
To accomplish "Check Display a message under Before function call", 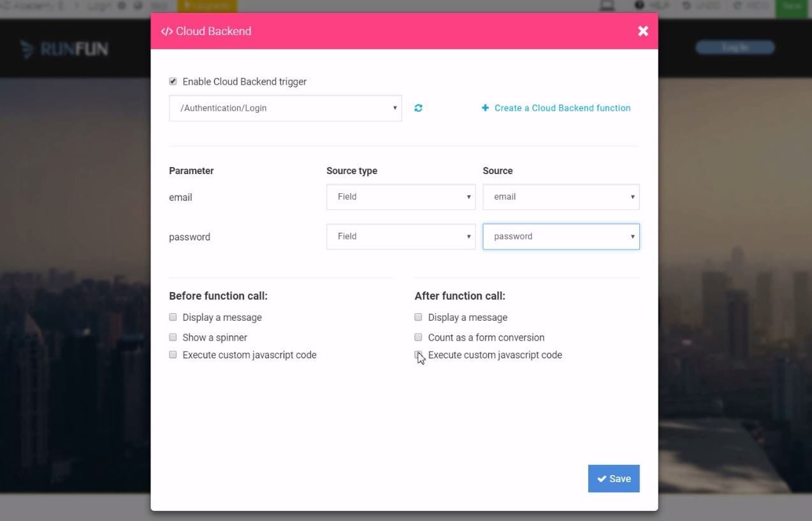I will click(173, 318).
